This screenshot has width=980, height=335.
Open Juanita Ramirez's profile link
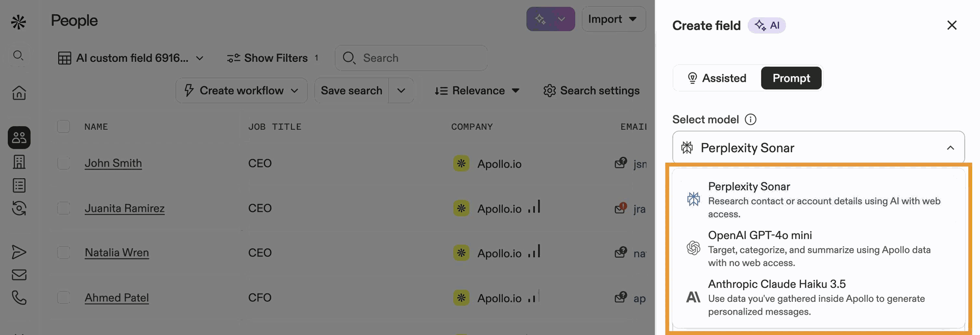pyautogui.click(x=124, y=208)
